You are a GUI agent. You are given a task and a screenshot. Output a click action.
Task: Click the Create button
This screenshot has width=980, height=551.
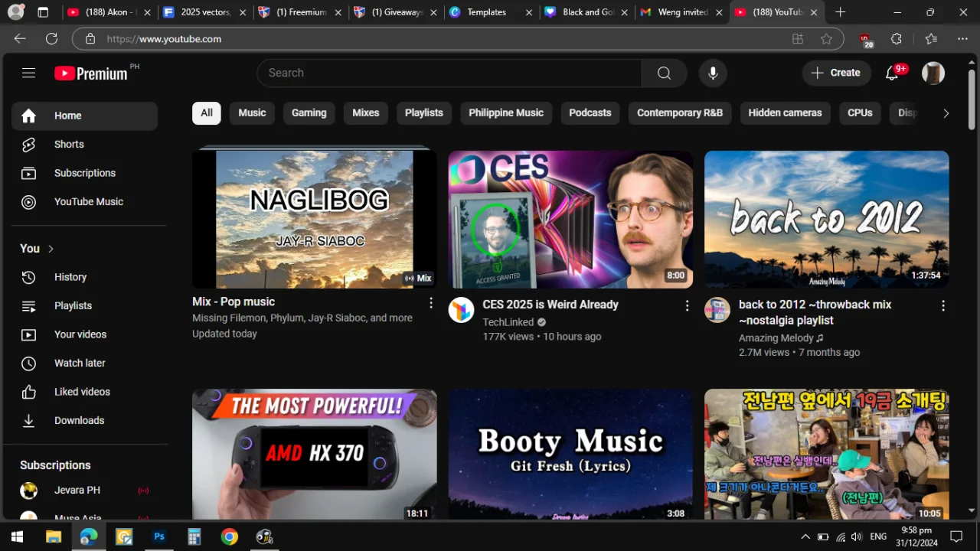[837, 73]
